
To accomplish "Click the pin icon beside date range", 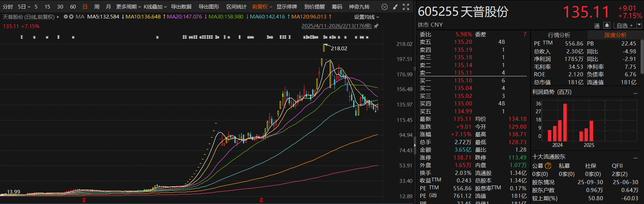I will [x=376, y=26].
